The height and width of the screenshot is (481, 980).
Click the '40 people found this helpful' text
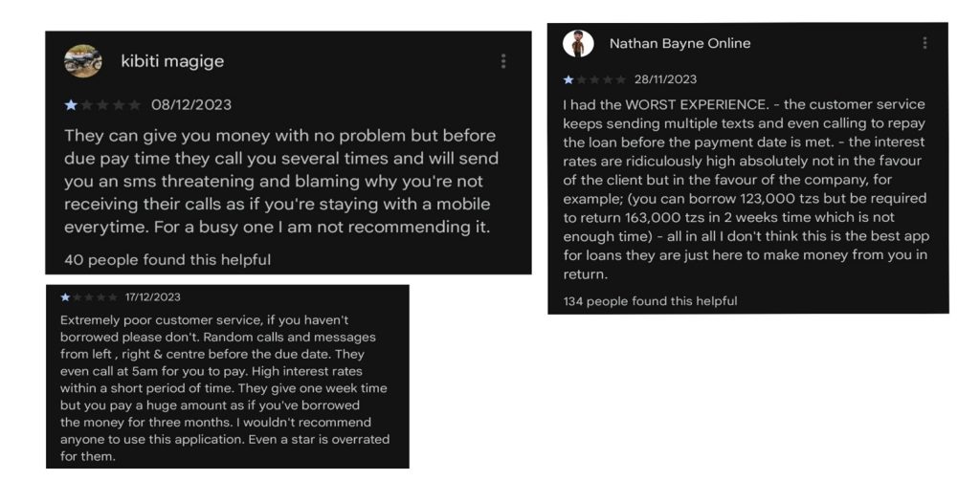click(x=167, y=260)
